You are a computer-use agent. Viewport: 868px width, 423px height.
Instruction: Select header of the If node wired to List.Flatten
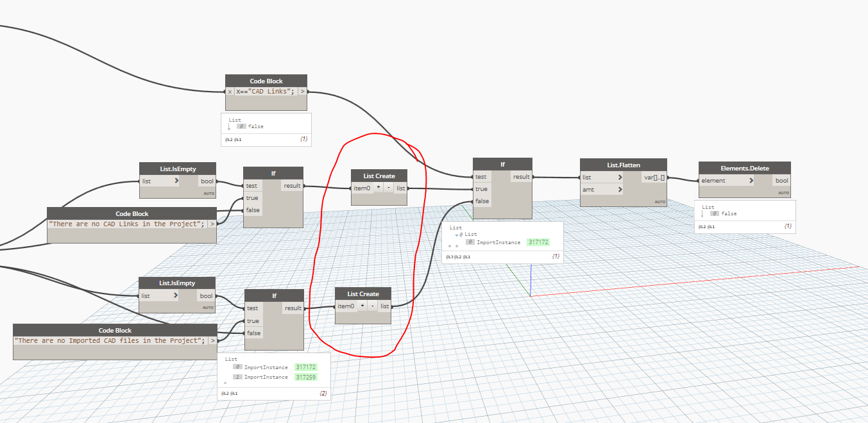502,165
